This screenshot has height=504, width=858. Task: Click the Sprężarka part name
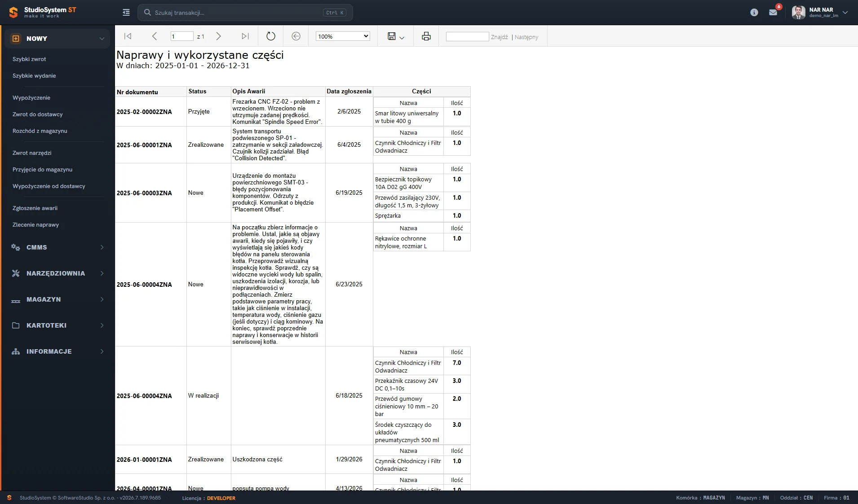tap(388, 216)
